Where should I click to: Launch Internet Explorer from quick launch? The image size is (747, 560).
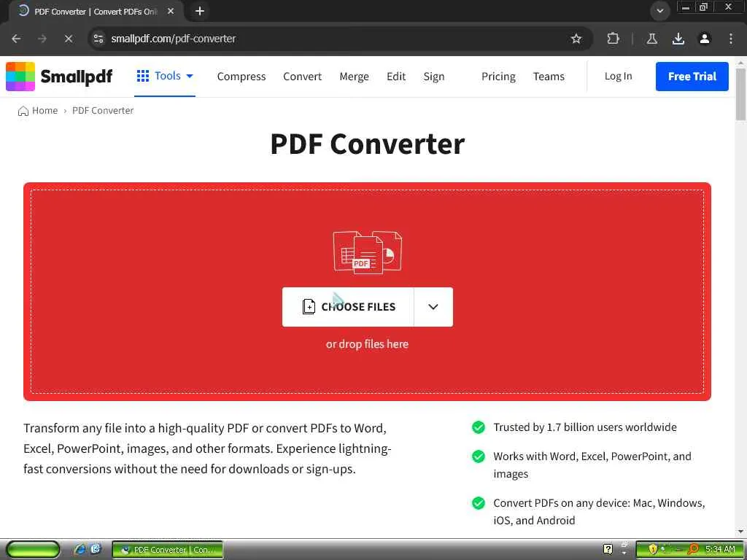[x=80, y=550]
